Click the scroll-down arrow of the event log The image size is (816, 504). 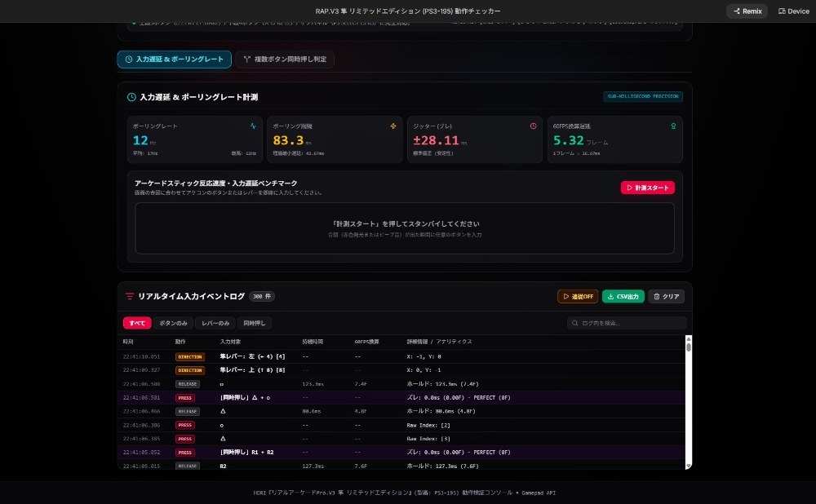pyautogui.click(x=689, y=466)
